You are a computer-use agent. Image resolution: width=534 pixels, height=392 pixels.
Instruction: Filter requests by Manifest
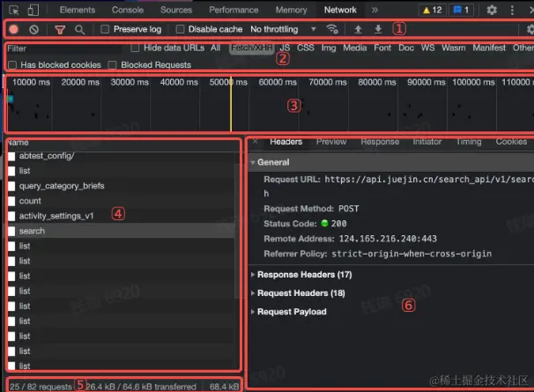(489, 48)
